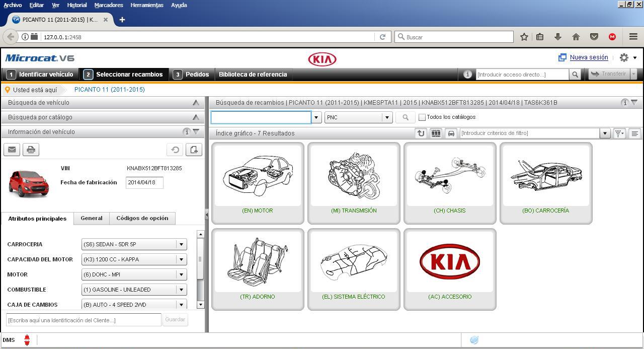
Task: Go to step 1 Identificar vehículo
Action: coord(41,75)
